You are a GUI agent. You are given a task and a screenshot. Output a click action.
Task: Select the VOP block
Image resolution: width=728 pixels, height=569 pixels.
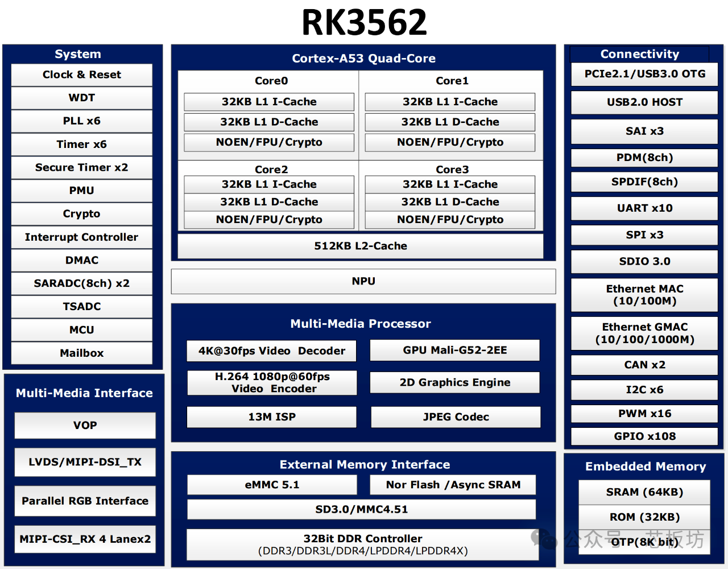pyautogui.click(x=85, y=426)
